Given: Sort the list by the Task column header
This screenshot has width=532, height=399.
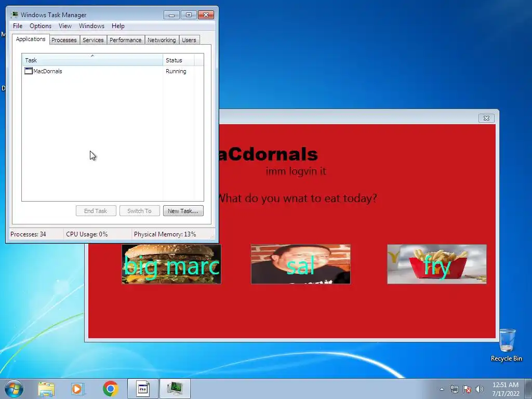Looking at the screenshot, I should [x=92, y=60].
